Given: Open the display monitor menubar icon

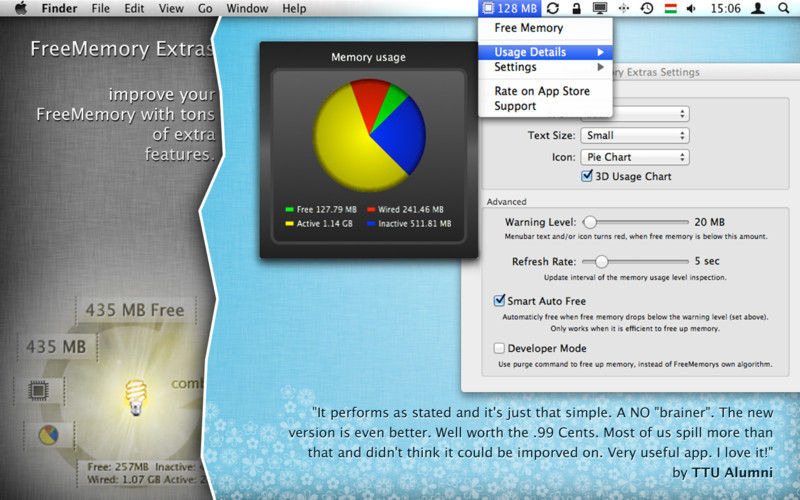Looking at the screenshot, I should click(599, 8).
